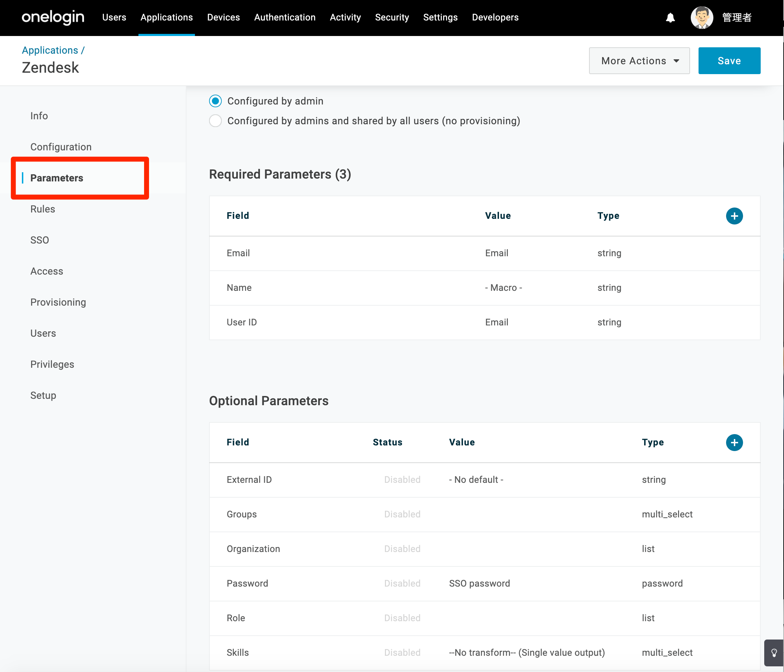
Task: Click the password type cell
Action: coord(662,583)
